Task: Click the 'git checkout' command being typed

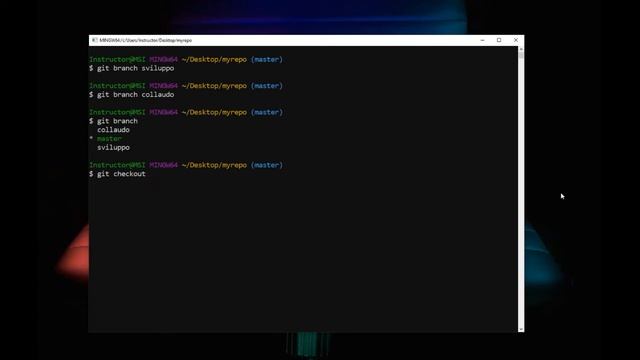Action: [117, 174]
